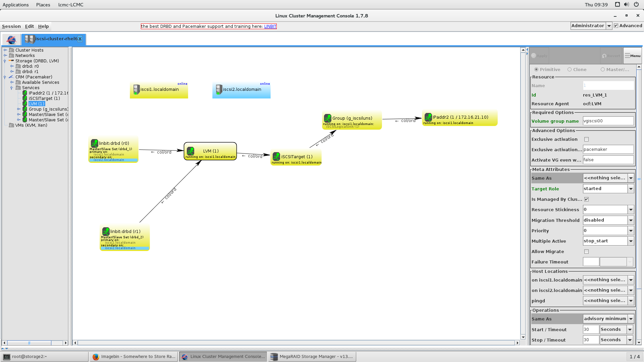Click the VMs (KVM, Xen) folder icon
Image resolution: width=644 pixels, height=362 pixels.
tap(12, 125)
